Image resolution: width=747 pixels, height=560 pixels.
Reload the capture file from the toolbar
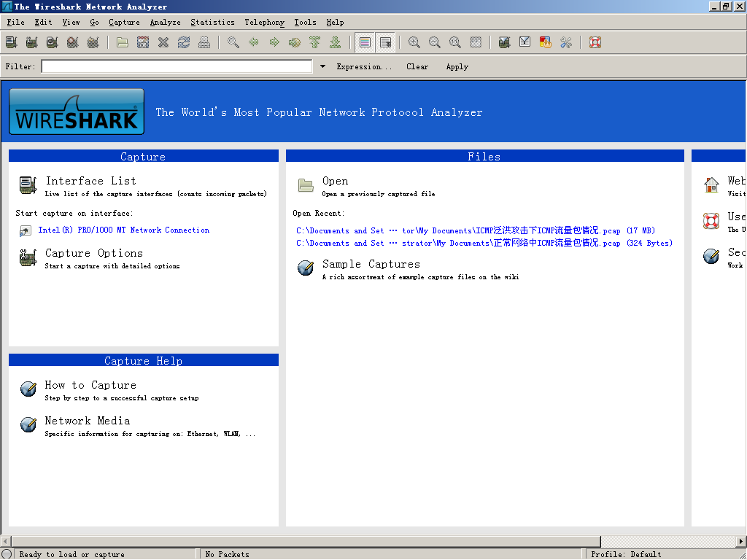tap(184, 42)
